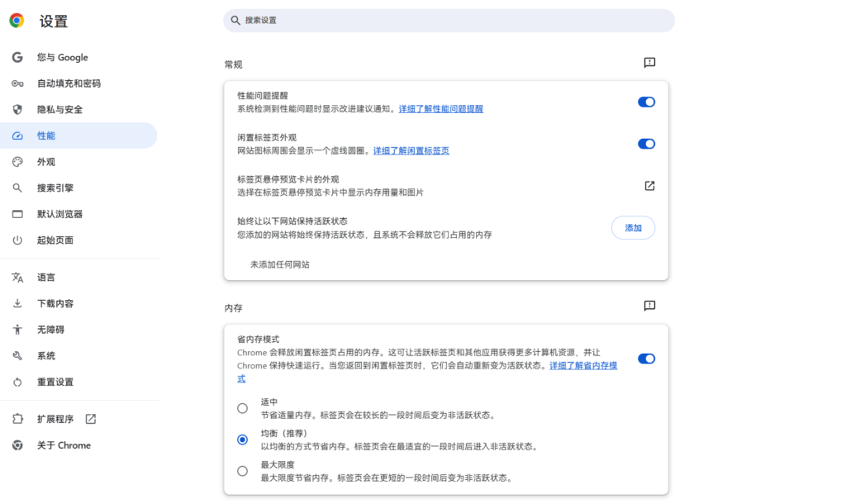Select the 适中 radio option
The height and width of the screenshot is (504, 846).
[x=242, y=408]
